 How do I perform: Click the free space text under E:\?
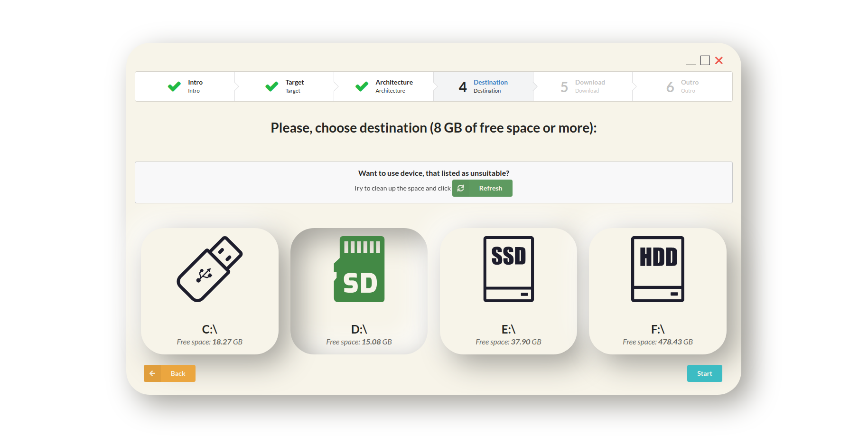(x=508, y=342)
